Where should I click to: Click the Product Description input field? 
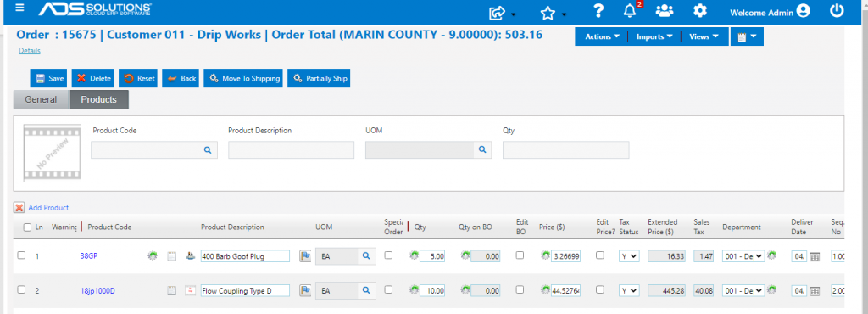pos(292,150)
